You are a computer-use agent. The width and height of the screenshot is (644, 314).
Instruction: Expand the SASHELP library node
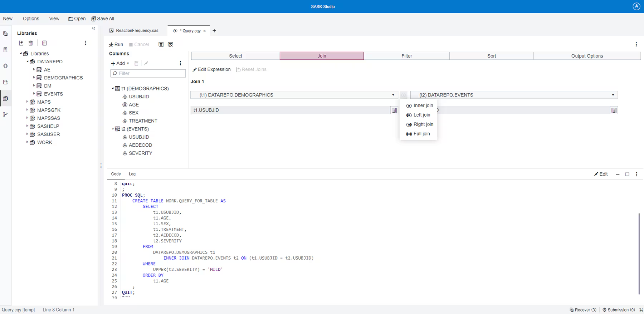pos(27,126)
